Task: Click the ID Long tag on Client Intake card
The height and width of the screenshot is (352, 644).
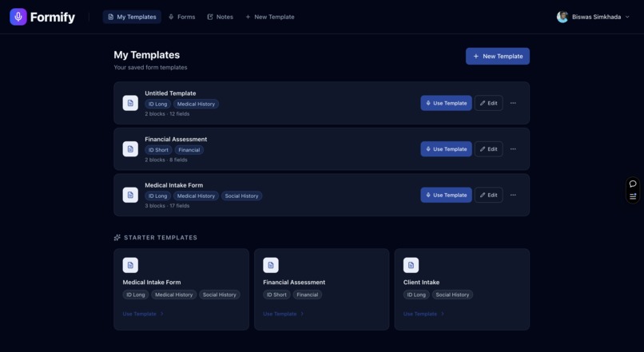Action: (416, 295)
